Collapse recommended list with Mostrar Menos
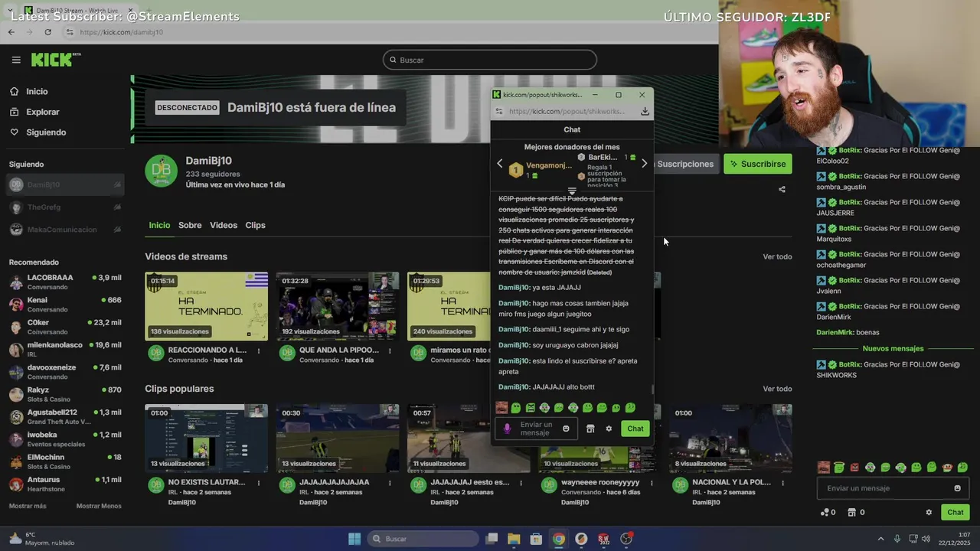This screenshot has height=551, width=980. 99,506
